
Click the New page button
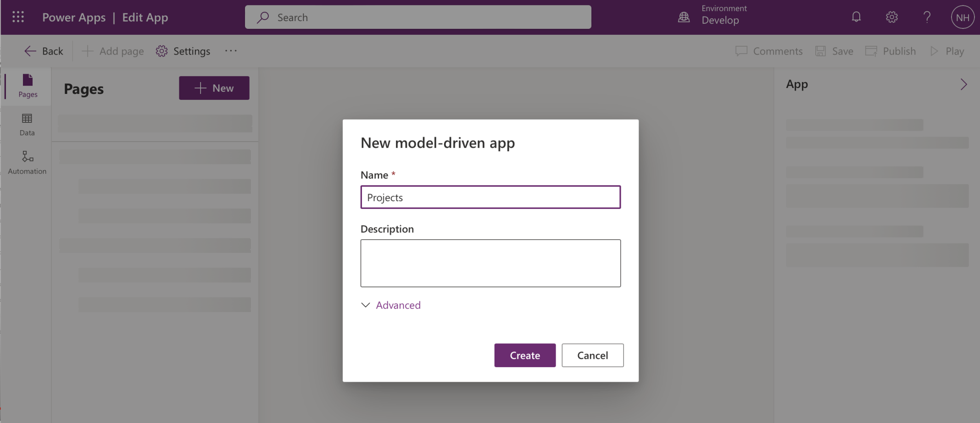pyautogui.click(x=214, y=88)
